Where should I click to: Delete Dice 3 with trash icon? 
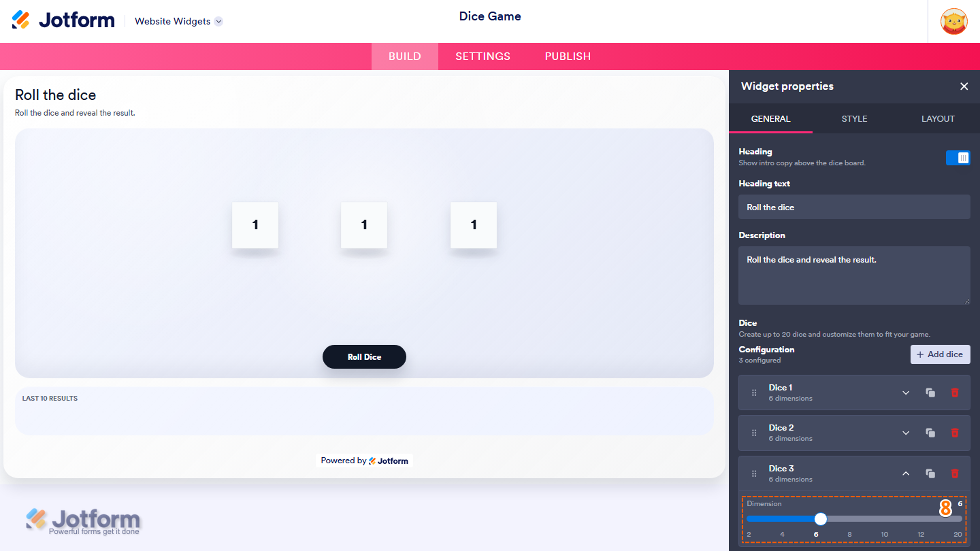click(955, 473)
